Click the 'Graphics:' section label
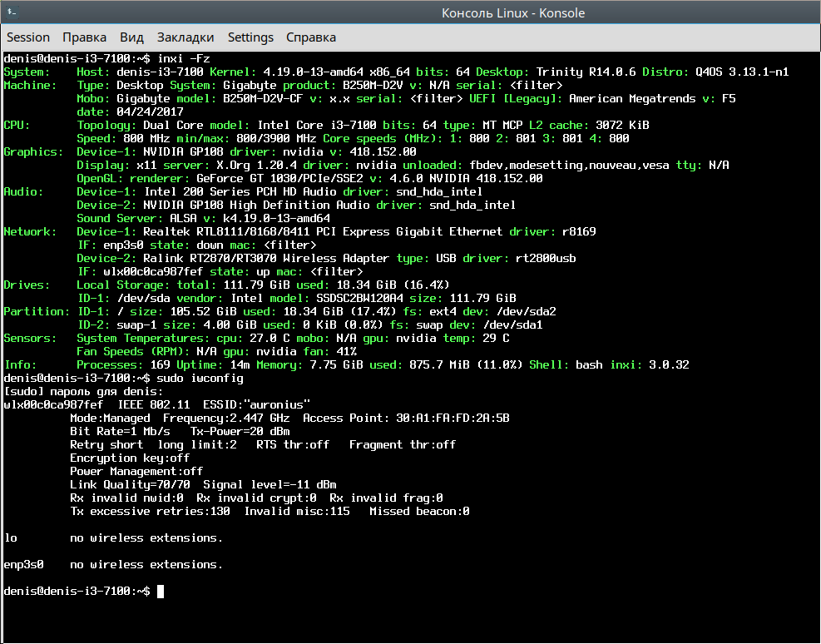This screenshot has height=644, width=821. pyautogui.click(x=33, y=151)
